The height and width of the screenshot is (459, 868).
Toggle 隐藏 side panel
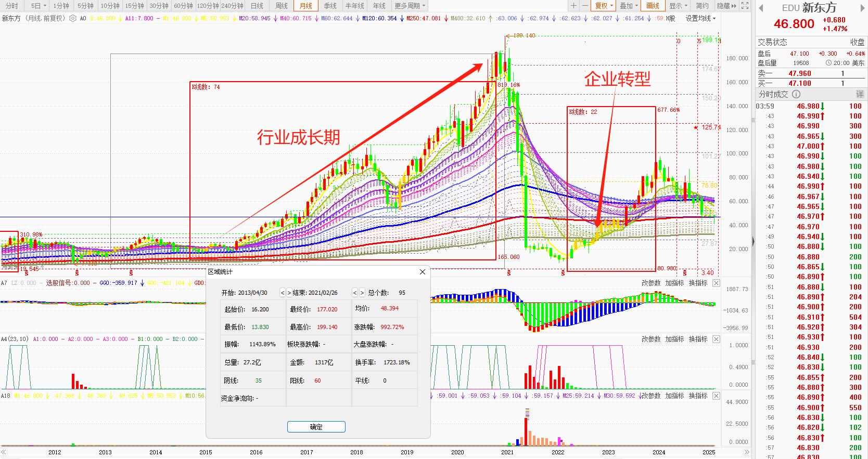pos(726,6)
